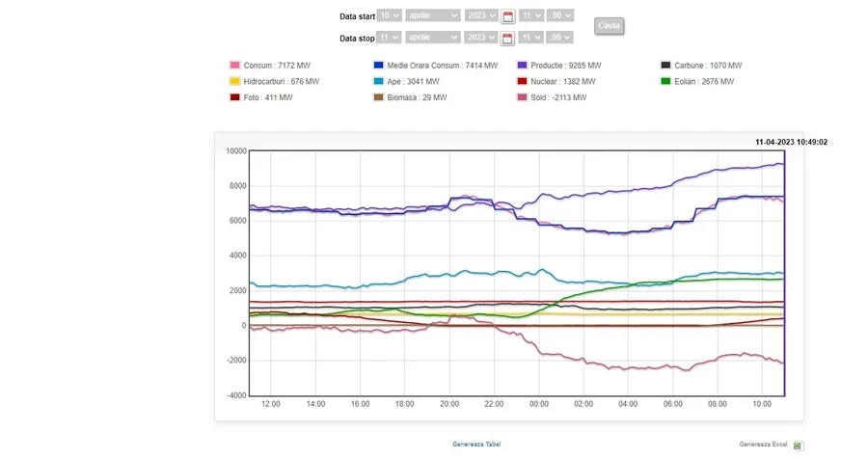Click the purple Productie legend swatch
The height and width of the screenshot is (458, 868).
(x=522, y=66)
